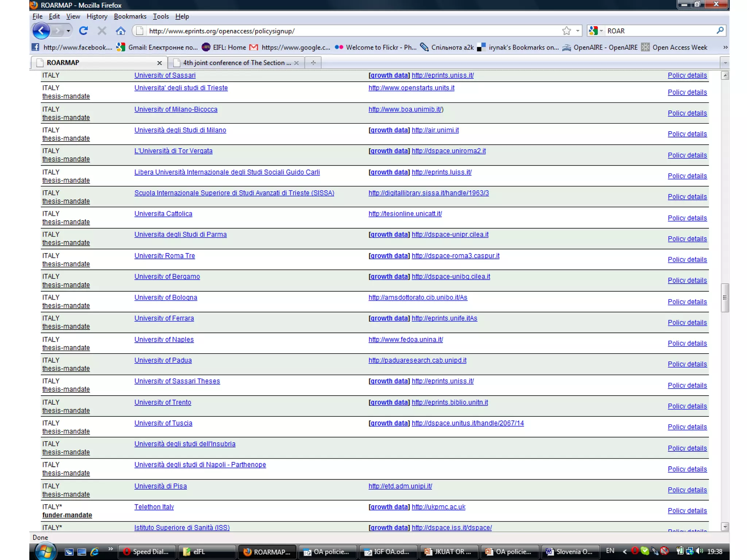Close the ROARMAP tab

click(x=159, y=63)
